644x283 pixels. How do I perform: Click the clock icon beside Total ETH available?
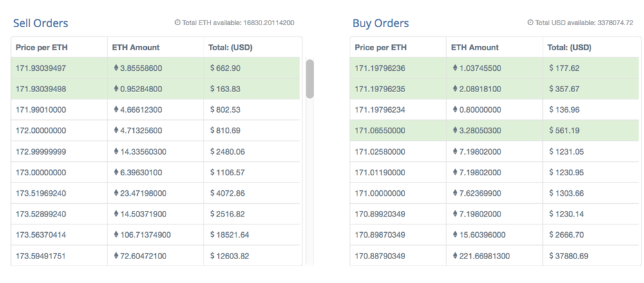tap(178, 23)
